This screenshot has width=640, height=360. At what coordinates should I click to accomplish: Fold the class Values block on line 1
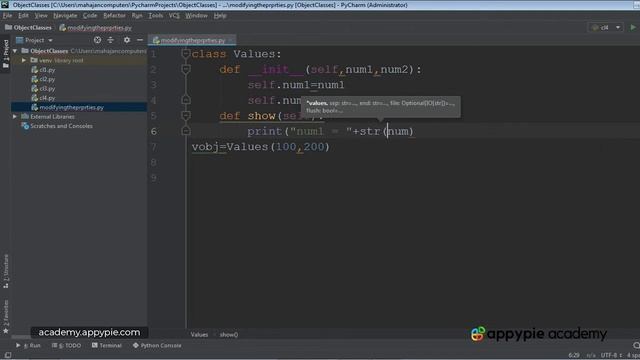[x=186, y=53]
